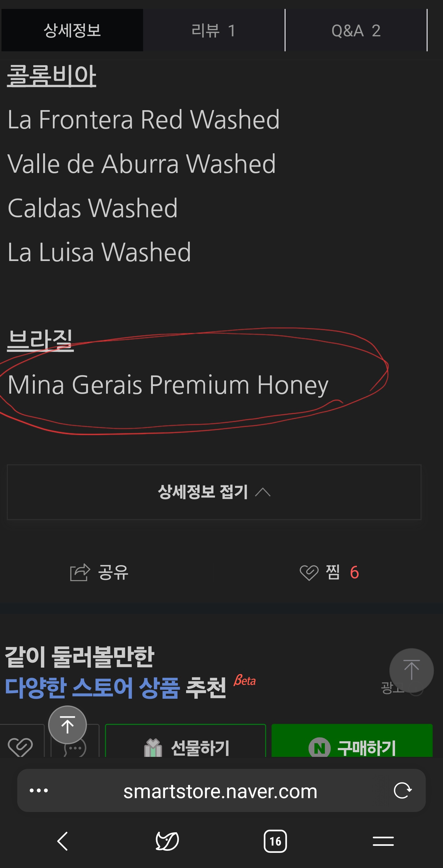443x868 pixels.
Task: Tap the large gray scroll-to-top arrow button
Action: coord(411,670)
